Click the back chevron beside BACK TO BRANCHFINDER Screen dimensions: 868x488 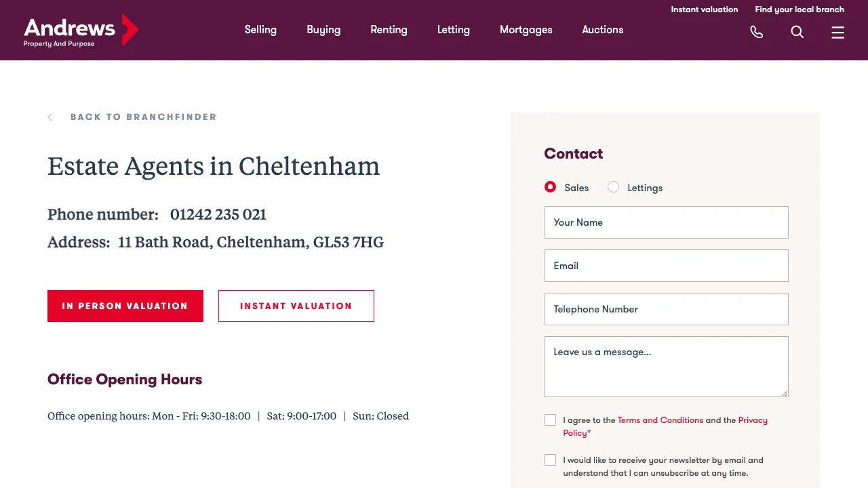[50, 117]
